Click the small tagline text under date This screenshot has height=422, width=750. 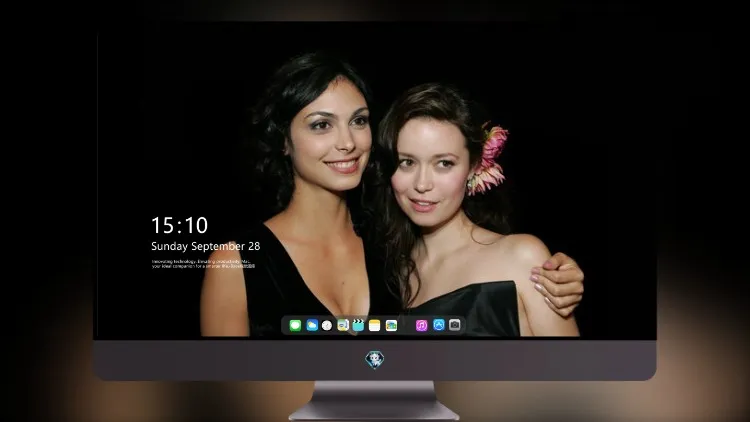[x=203, y=264]
